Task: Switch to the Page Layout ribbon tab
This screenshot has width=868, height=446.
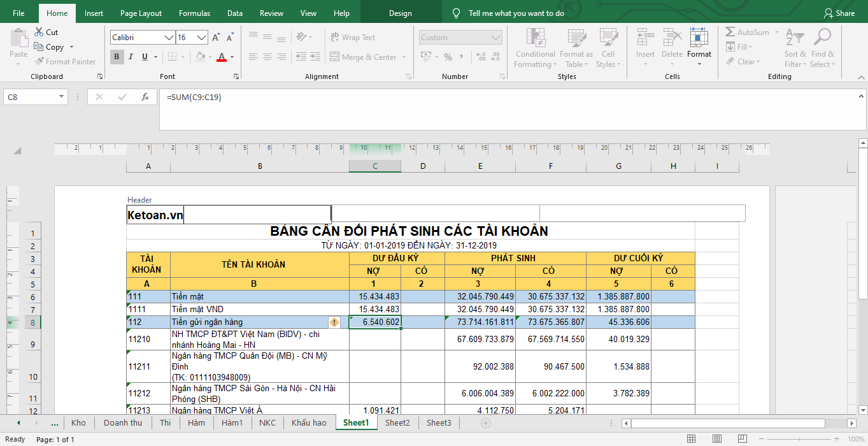Action: (x=141, y=13)
